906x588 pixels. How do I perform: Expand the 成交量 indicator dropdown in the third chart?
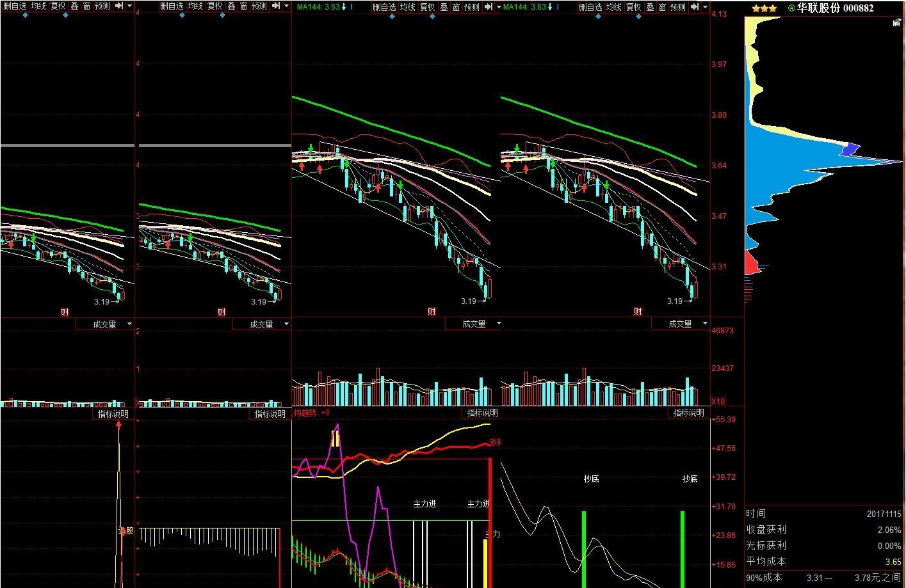click(499, 323)
